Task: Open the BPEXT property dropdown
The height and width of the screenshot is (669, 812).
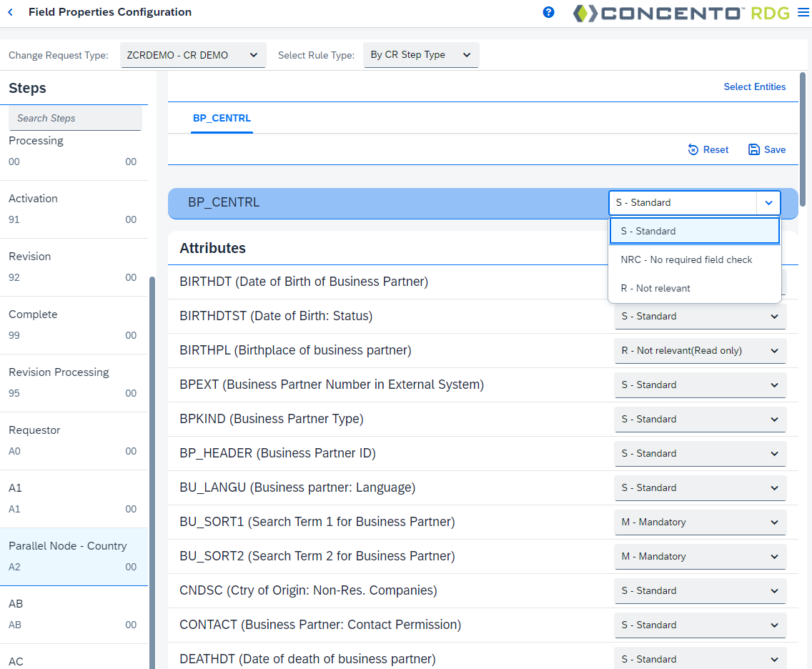Action: pos(700,385)
